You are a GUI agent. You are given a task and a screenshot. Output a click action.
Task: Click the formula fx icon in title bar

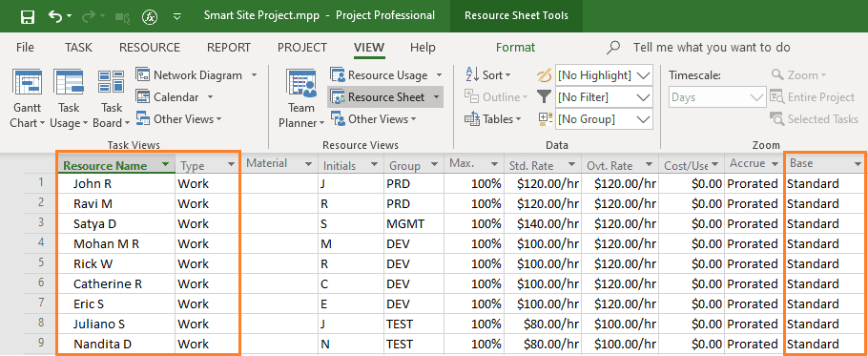pos(150,16)
